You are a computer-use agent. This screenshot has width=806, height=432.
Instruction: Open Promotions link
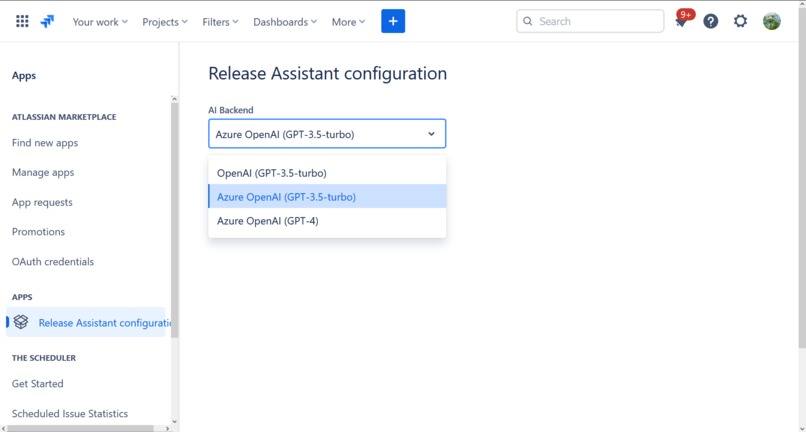pos(38,231)
